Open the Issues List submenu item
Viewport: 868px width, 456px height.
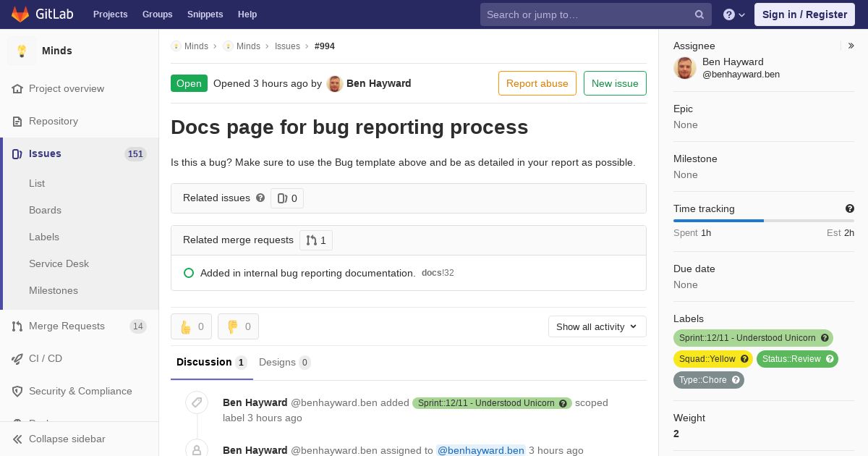coord(37,184)
